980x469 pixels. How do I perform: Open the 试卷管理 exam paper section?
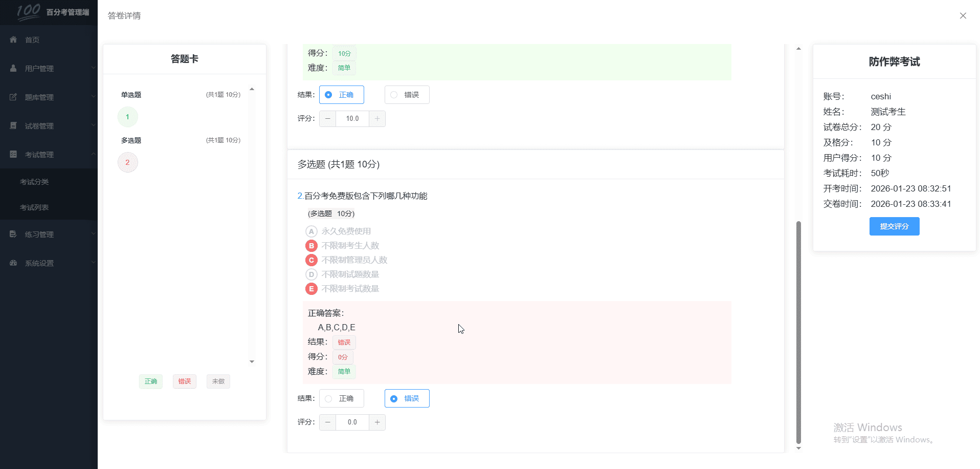(38, 125)
